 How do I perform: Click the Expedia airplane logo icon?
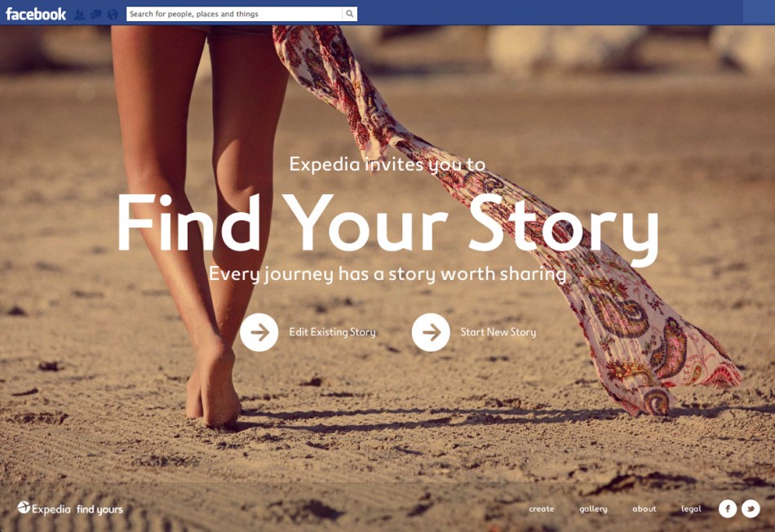pyautogui.click(x=24, y=507)
